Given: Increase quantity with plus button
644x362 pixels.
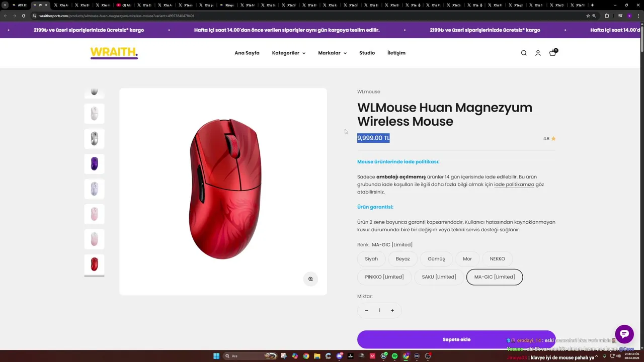Looking at the screenshot, I should 392,310.
